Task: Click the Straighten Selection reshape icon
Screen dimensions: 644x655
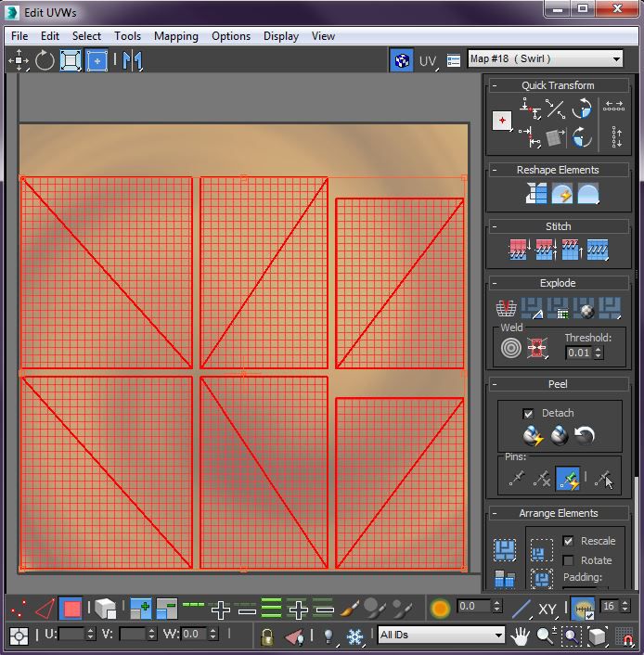Action: pyautogui.click(x=535, y=193)
